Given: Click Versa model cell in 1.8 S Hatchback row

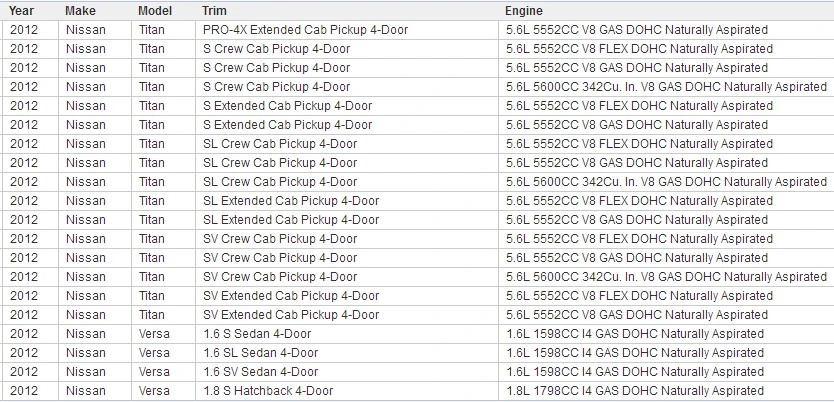Looking at the screenshot, I should [x=164, y=391].
